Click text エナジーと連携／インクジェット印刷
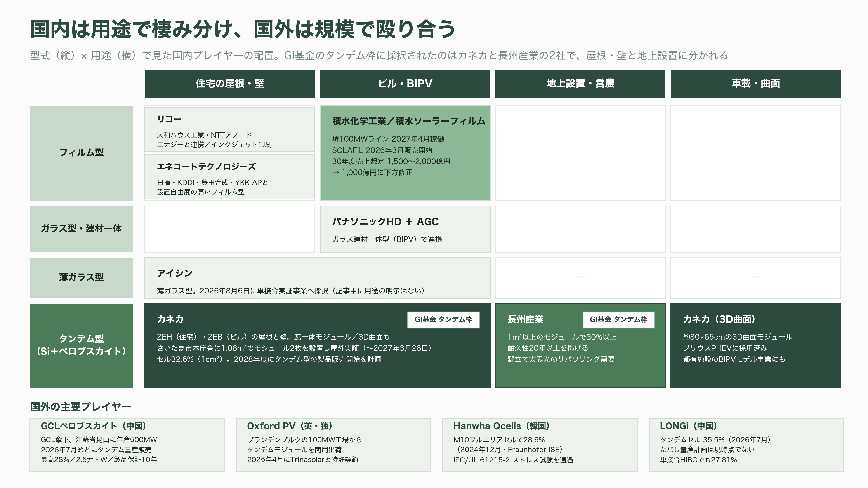Viewport: 868px width, 488px height. [214, 145]
